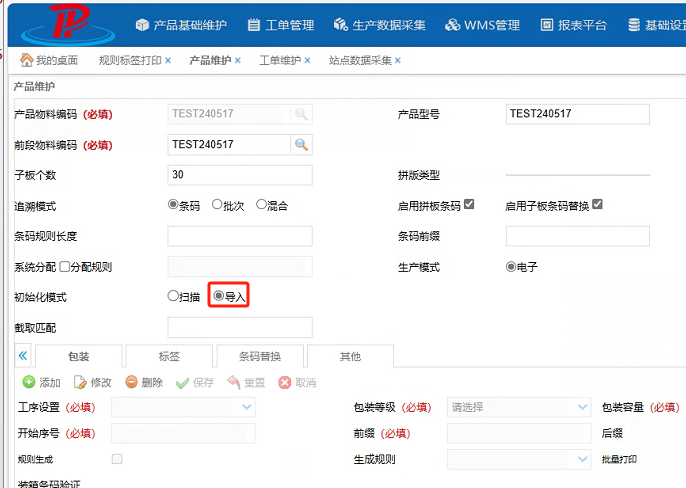
Task: Expand the 包装等级 请选择 dropdown
Action: [x=583, y=407]
